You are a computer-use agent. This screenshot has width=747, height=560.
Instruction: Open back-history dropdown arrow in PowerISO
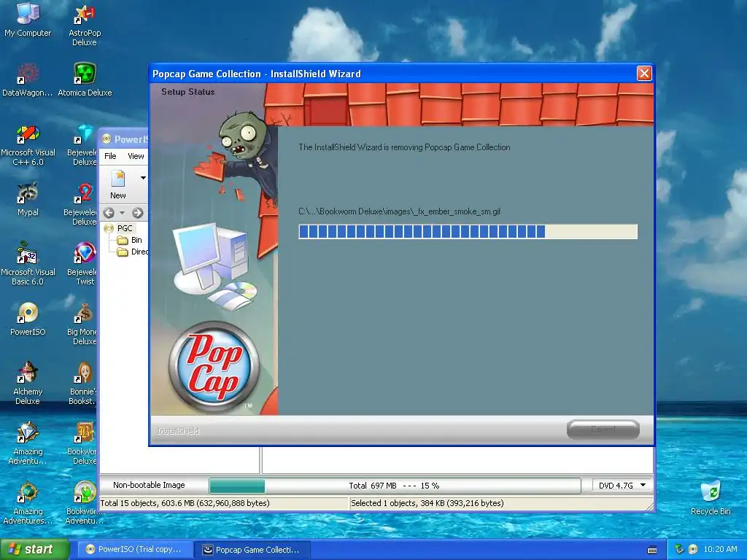click(122, 213)
